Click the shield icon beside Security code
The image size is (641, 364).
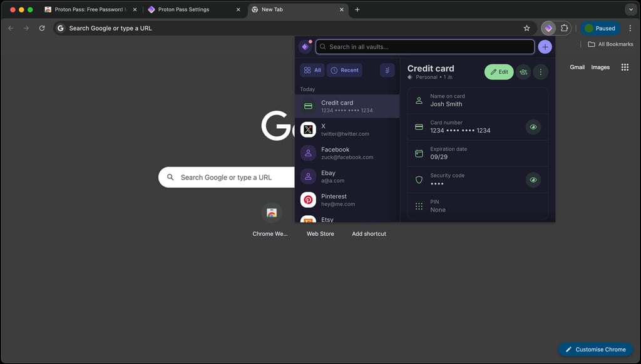tap(419, 179)
